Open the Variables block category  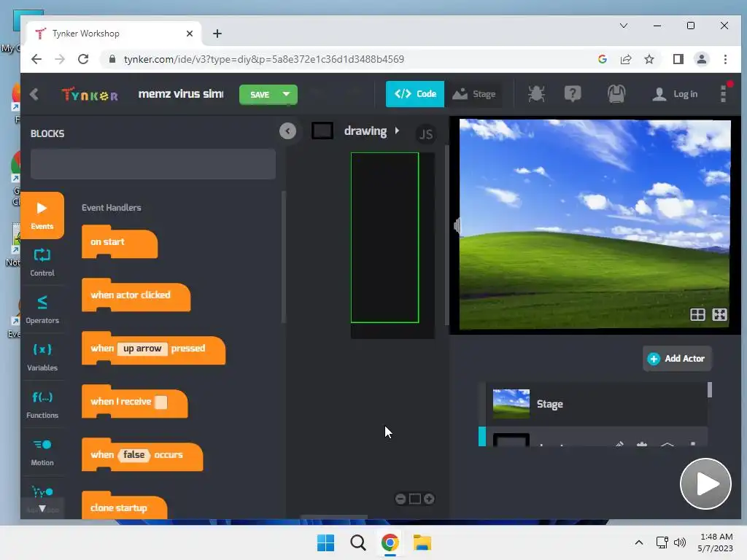(x=42, y=357)
